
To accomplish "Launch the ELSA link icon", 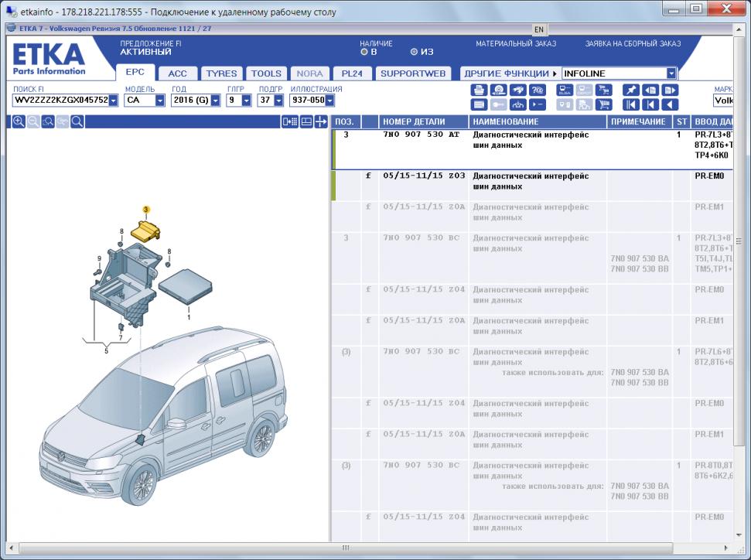I will click(565, 90).
